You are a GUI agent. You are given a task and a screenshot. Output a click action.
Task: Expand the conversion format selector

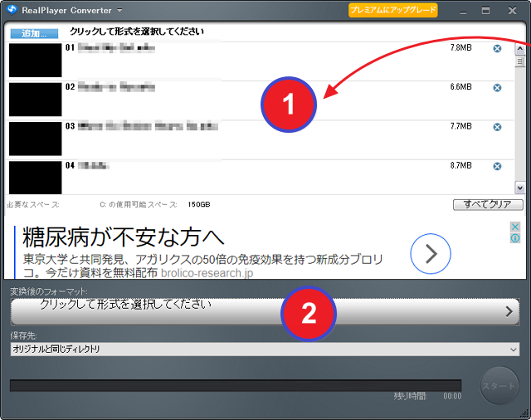click(x=265, y=311)
